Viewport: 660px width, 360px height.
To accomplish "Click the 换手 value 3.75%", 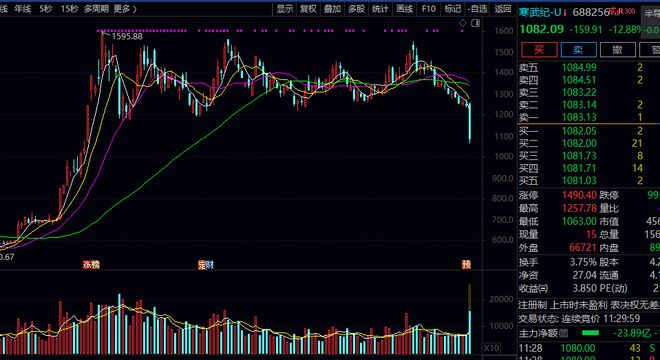I will click(x=583, y=262).
